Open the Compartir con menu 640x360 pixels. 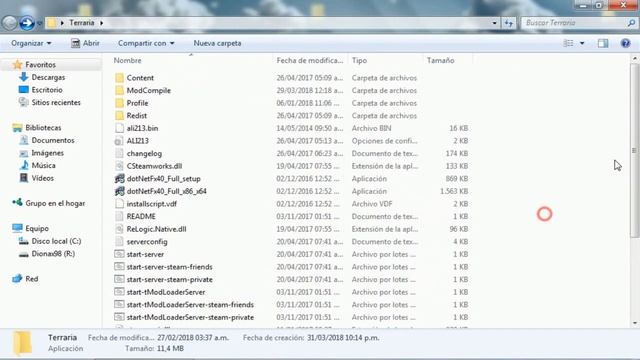pyautogui.click(x=146, y=43)
